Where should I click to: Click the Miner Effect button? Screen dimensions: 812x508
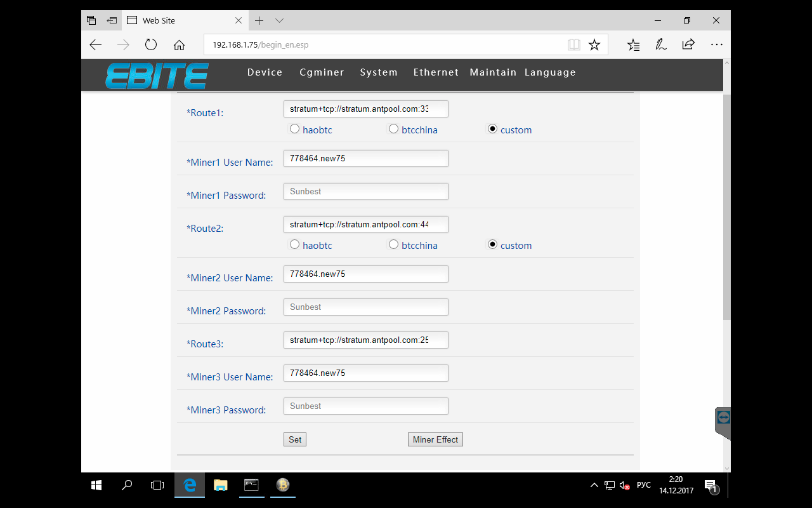coord(435,439)
